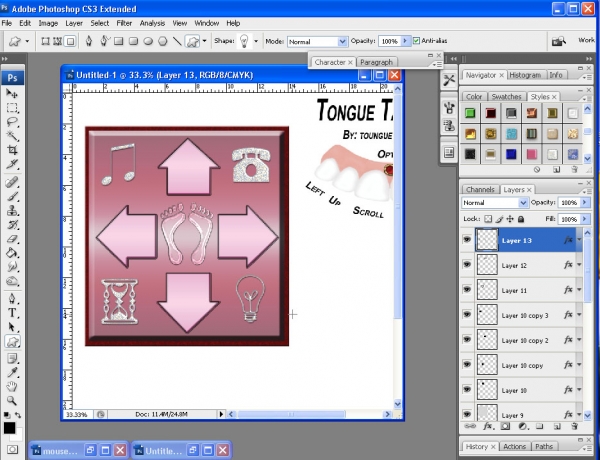Expand Layer 13 effects arrow

tap(579, 240)
